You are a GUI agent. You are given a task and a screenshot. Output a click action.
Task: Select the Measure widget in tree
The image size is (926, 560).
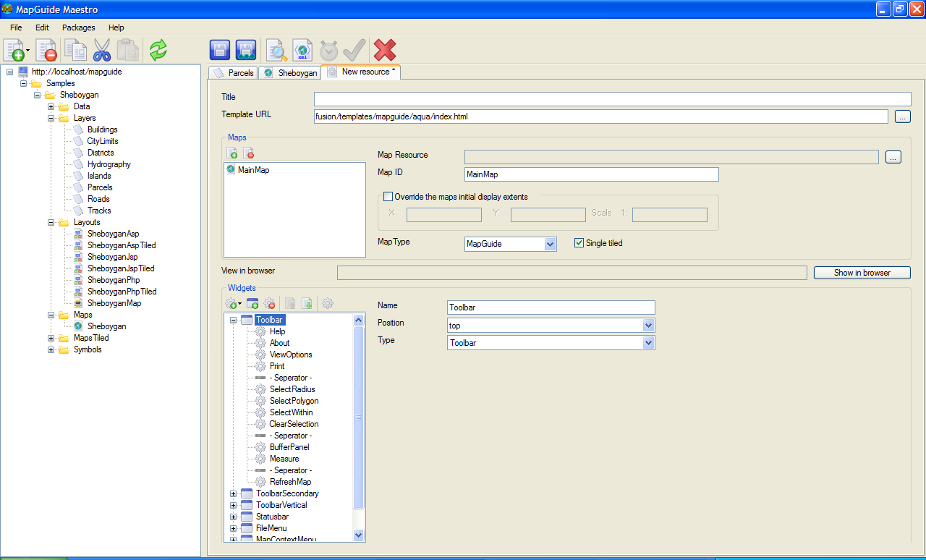click(284, 459)
